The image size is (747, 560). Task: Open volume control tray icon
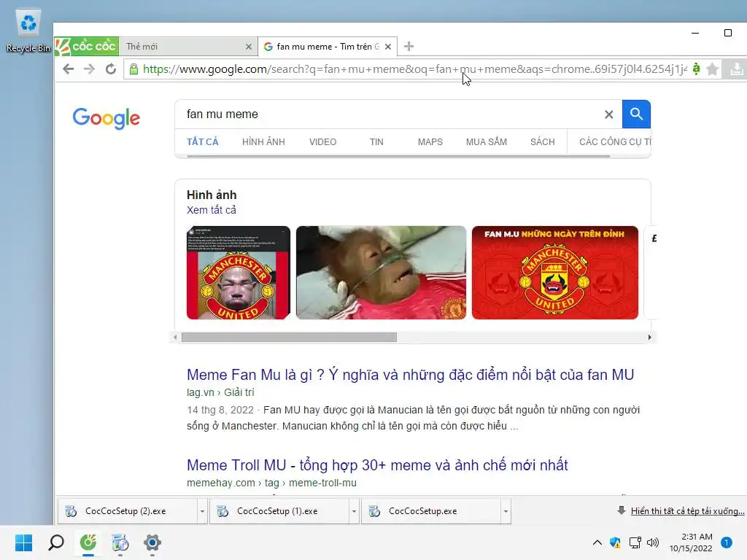[x=653, y=542]
